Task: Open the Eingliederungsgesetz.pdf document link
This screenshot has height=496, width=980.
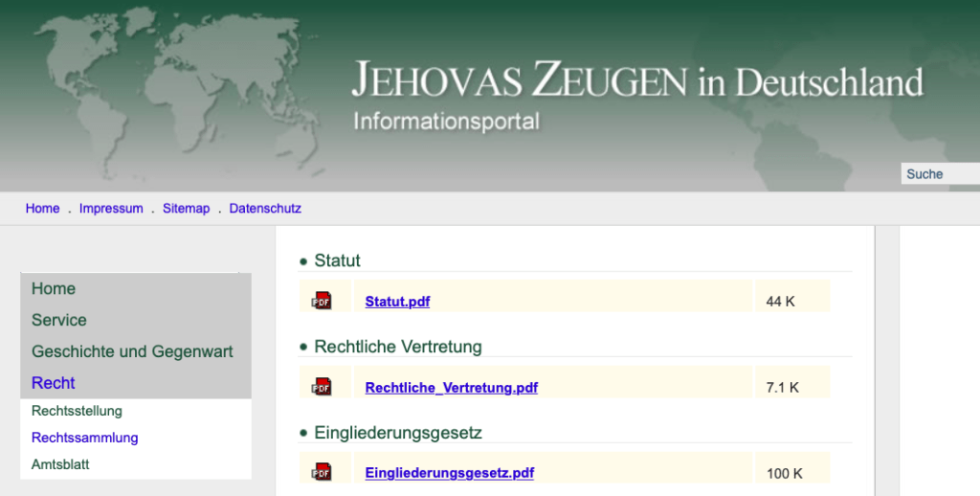Action: coord(449,473)
